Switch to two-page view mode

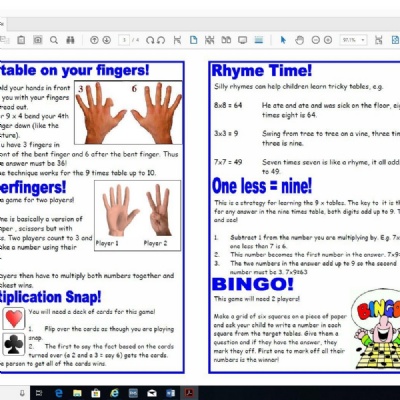point(226,40)
